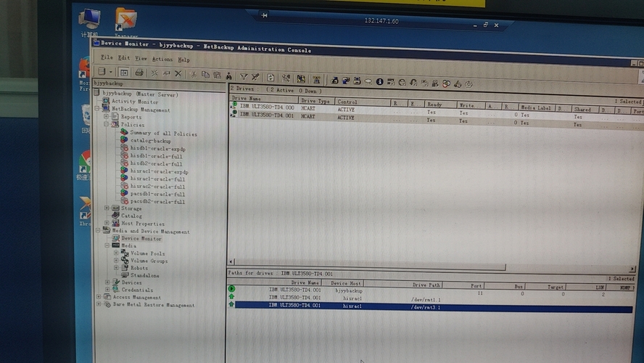Click the Catalog book icon in tree
Screen dimensions: 644x363
coord(115,215)
